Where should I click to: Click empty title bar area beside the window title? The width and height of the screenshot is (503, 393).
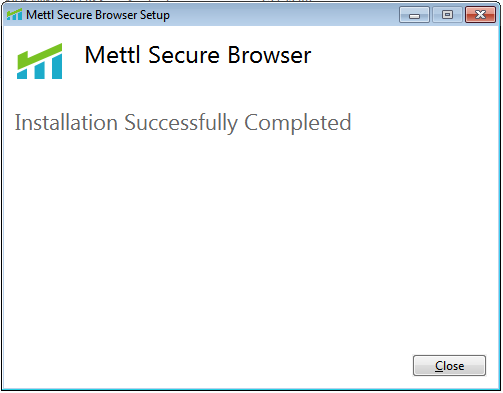pyautogui.click(x=283, y=15)
